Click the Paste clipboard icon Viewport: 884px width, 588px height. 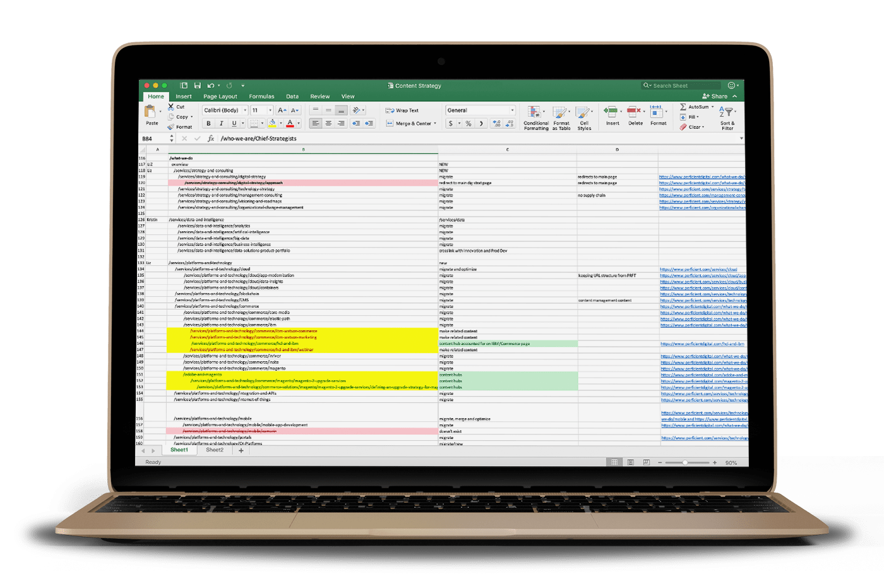click(x=150, y=112)
